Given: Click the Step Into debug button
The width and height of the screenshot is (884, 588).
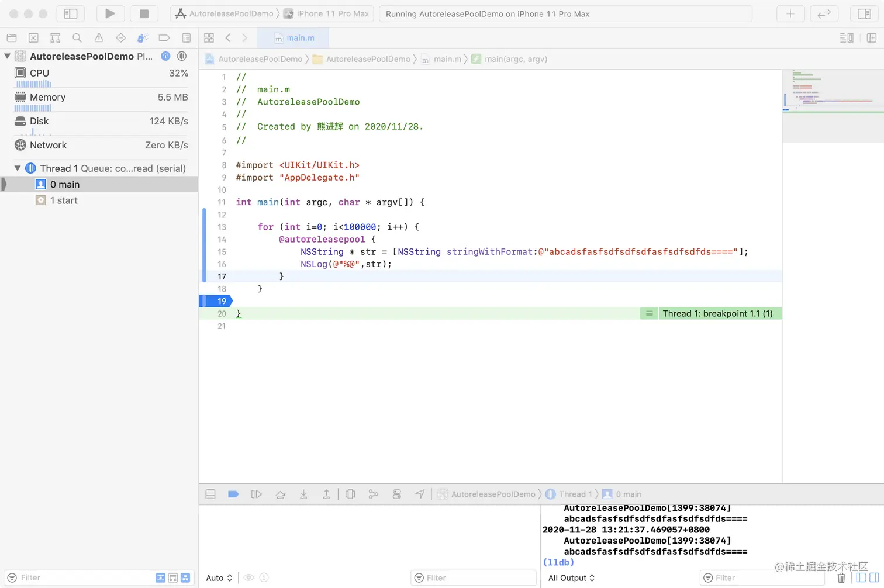Looking at the screenshot, I should click(303, 494).
